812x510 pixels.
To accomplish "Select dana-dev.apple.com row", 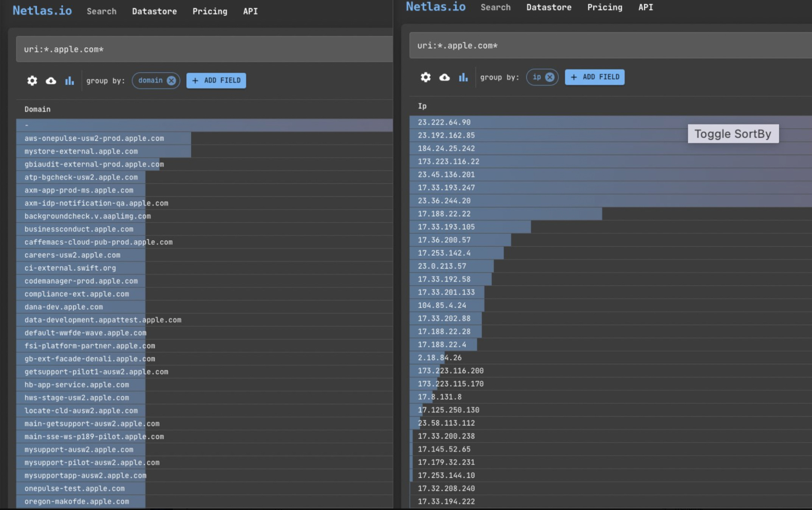I will tap(204, 307).
